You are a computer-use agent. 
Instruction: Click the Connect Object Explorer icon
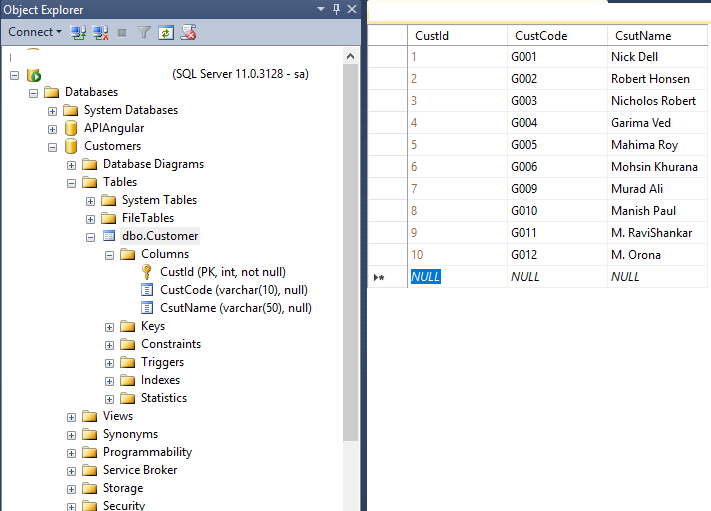tap(78, 32)
